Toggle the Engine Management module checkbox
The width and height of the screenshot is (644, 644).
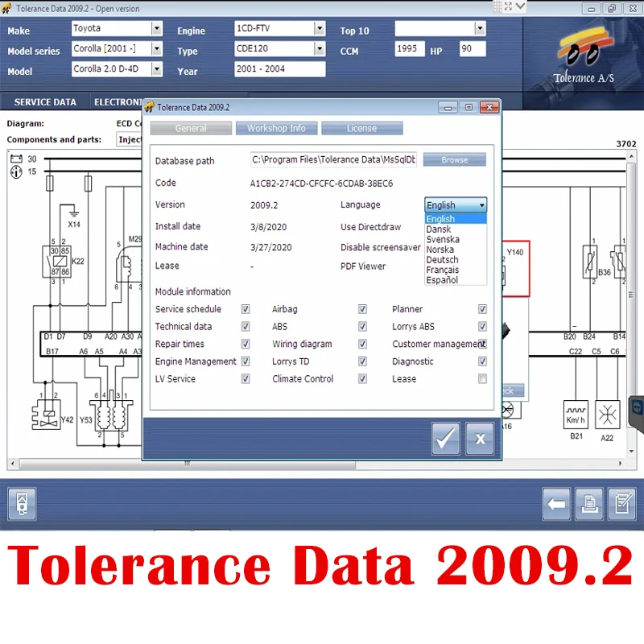(246, 361)
